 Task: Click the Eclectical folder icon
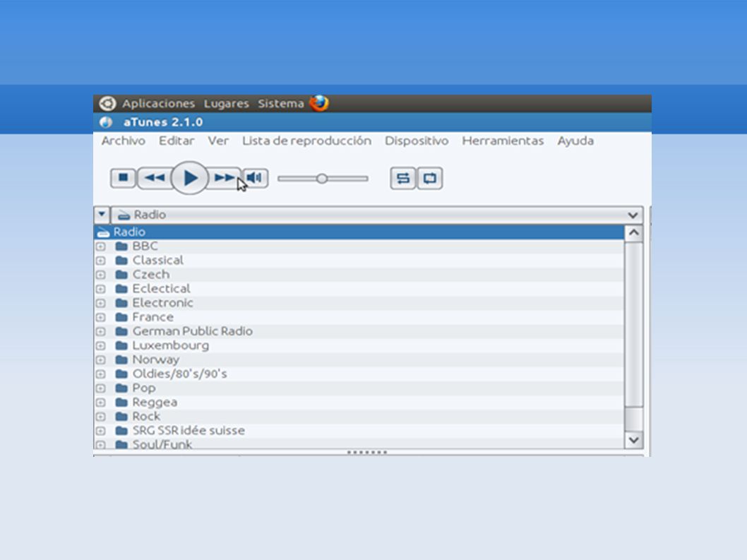121,289
